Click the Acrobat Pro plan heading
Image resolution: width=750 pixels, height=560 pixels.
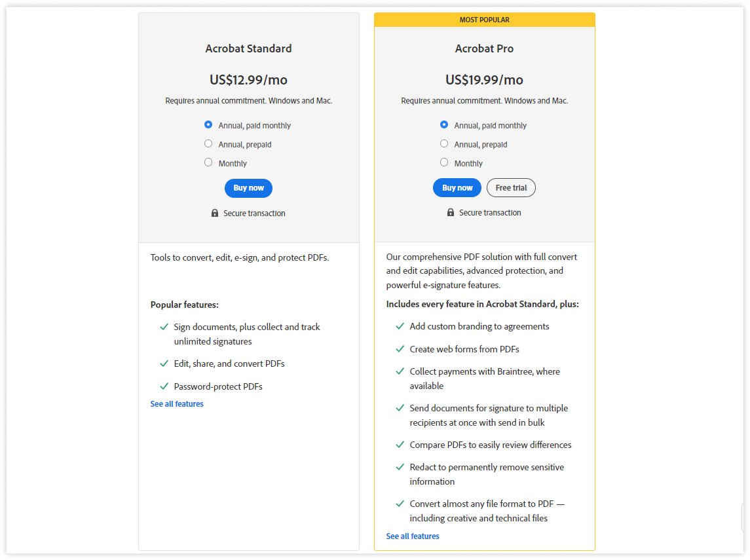(484, 48)
